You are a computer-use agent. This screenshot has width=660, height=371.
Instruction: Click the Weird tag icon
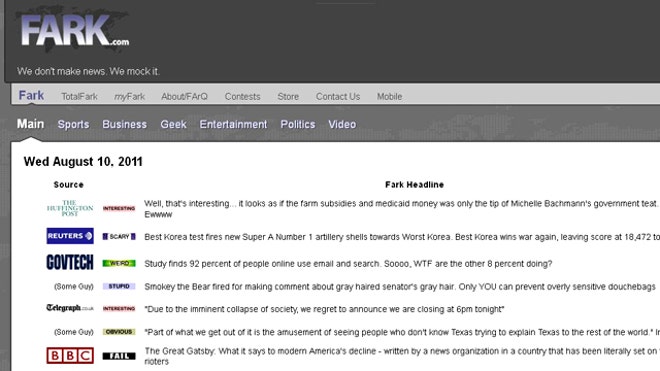point(119,263)
